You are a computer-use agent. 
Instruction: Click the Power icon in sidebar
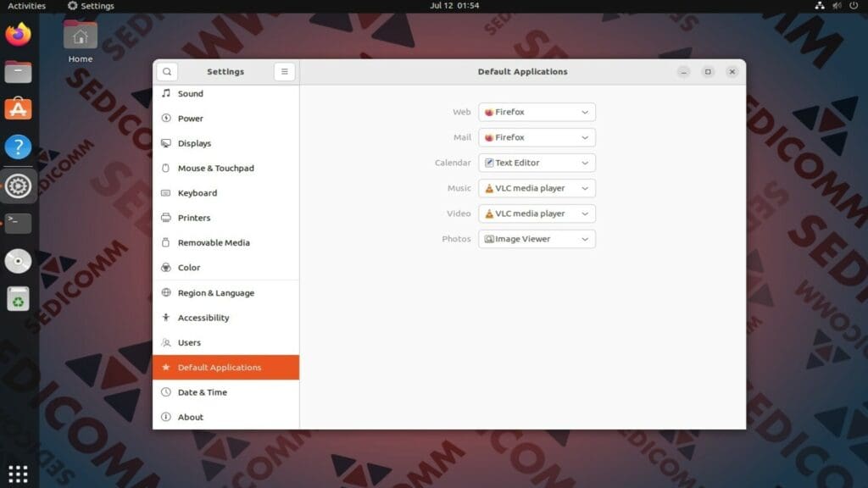166,118
